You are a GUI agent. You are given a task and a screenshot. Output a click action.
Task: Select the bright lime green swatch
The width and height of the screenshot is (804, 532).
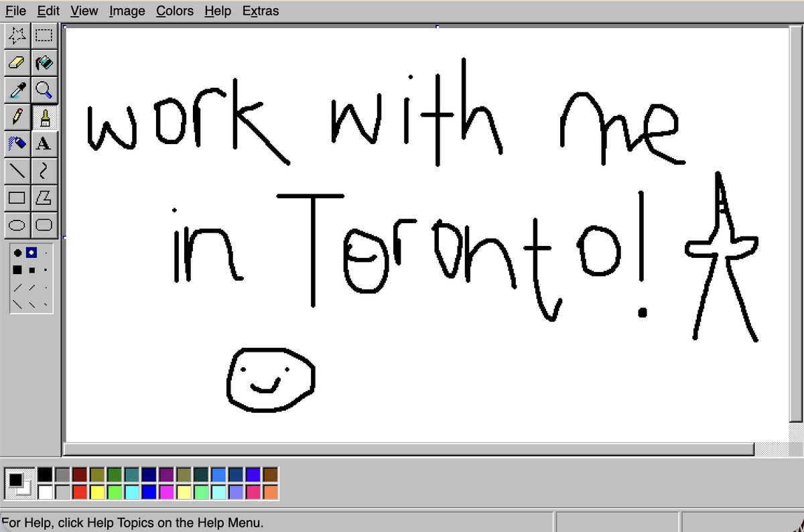pyautogui.click(x=115, y=492)
